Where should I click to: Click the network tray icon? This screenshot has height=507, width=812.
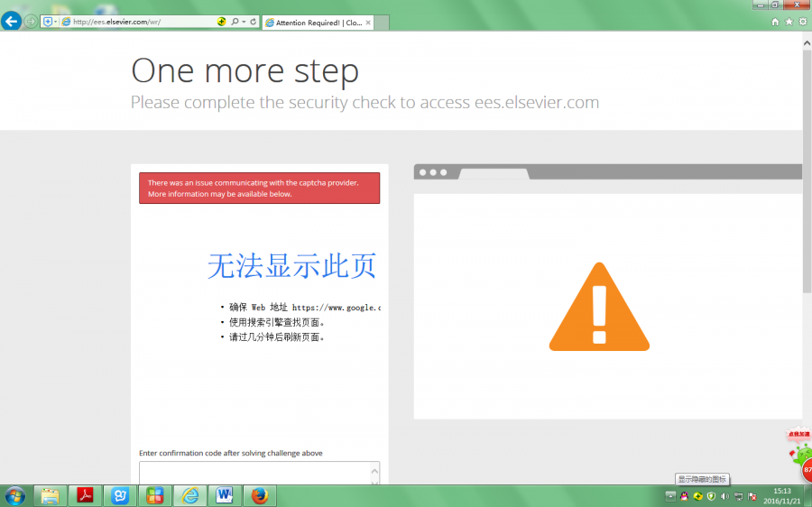click(738, 496)
